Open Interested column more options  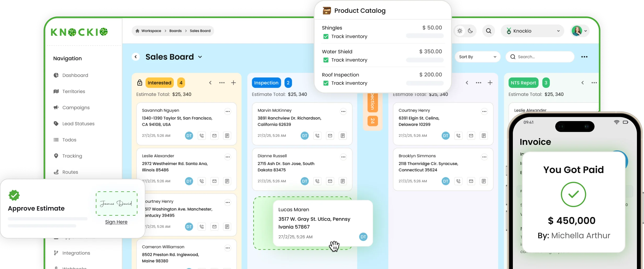(222, 83)
